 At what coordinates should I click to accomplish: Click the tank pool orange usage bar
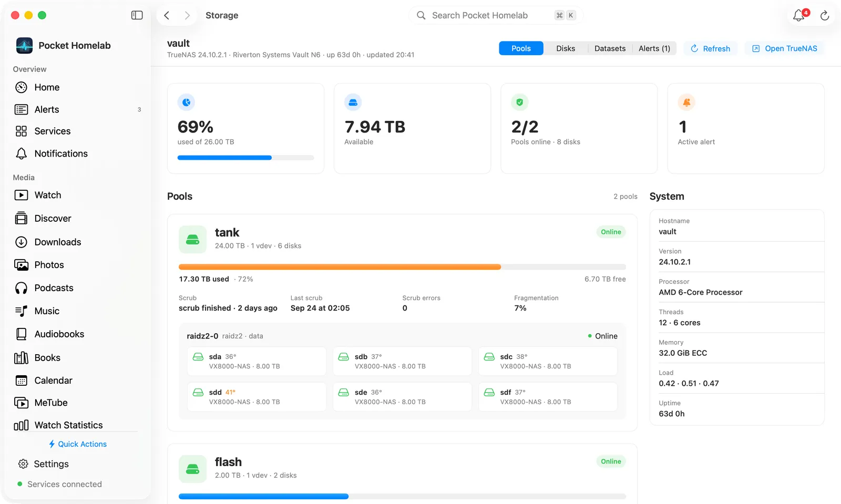pyautogui.click(x=402, y=267)
